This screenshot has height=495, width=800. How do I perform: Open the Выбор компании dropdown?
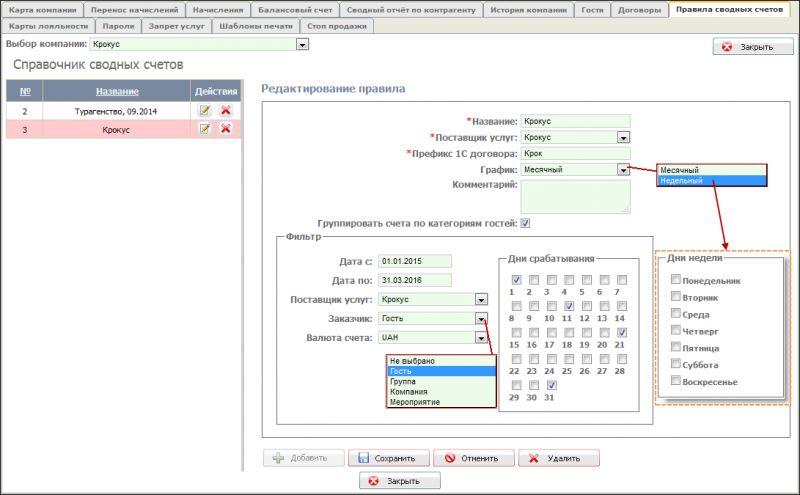tap(301, 45)
